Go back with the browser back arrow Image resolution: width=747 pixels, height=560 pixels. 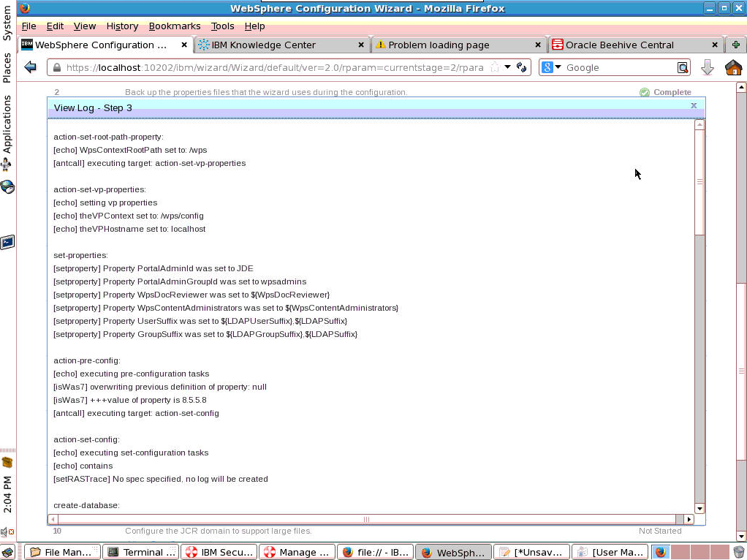30,67
